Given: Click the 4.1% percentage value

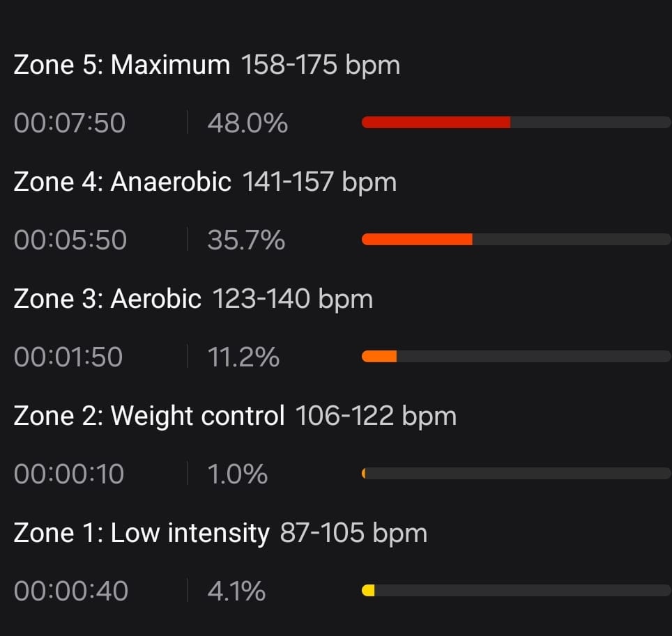Looking at the screenshot, I should (236, 591).
